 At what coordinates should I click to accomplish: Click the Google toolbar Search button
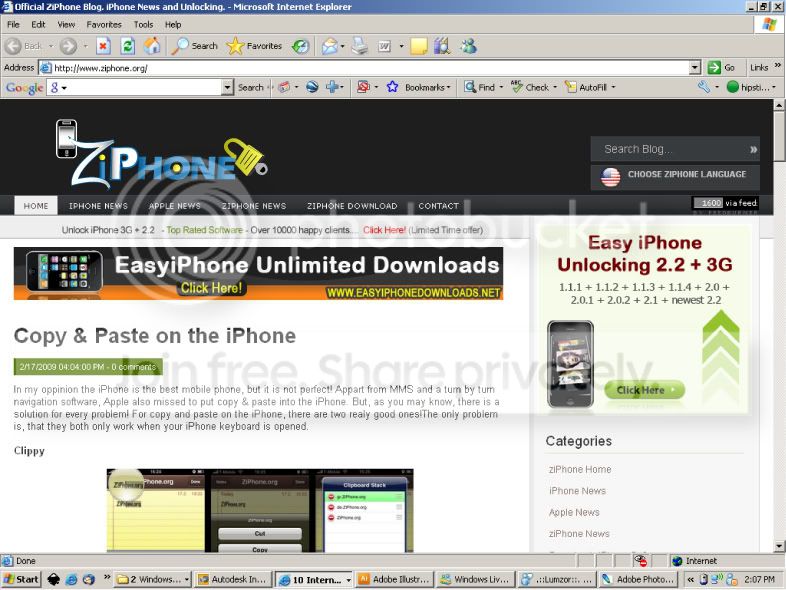[x=250, y=87]
